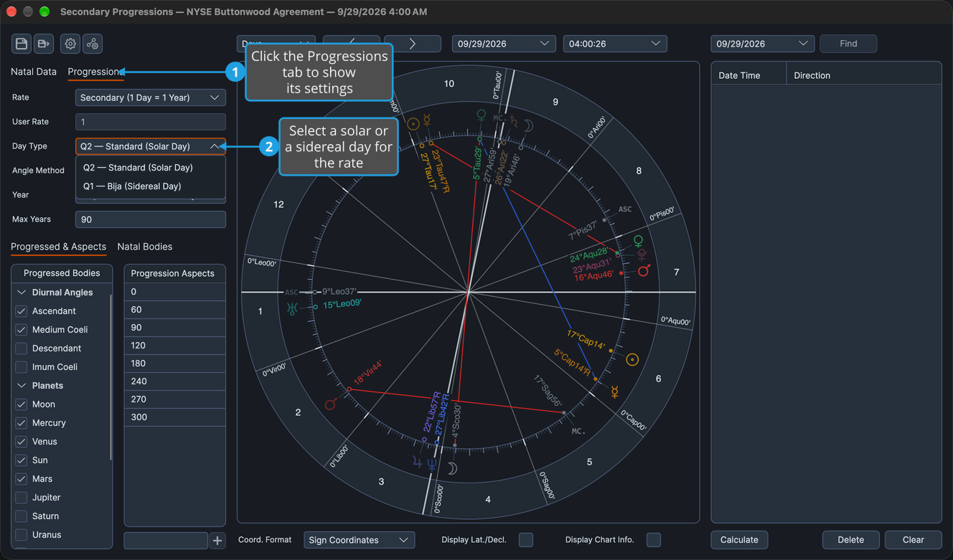Enable Jupiter in progressed bodies
This screenshot has height=560, width=953.
(22, 498)
